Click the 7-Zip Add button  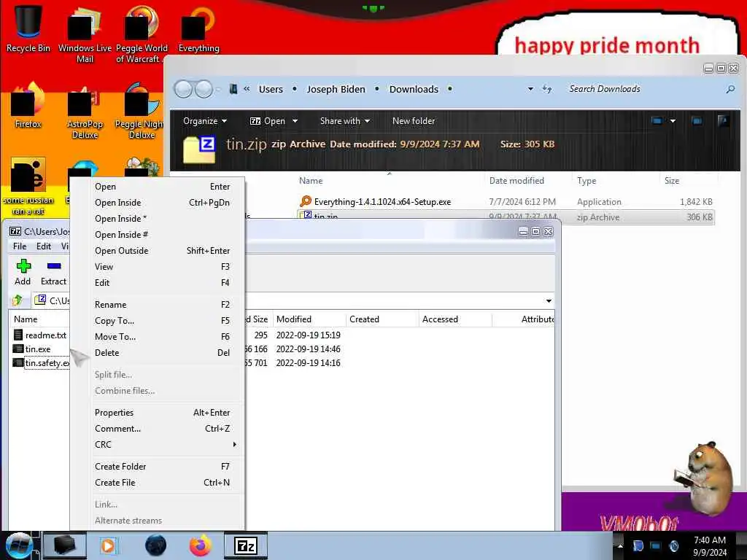pos(23,272)
